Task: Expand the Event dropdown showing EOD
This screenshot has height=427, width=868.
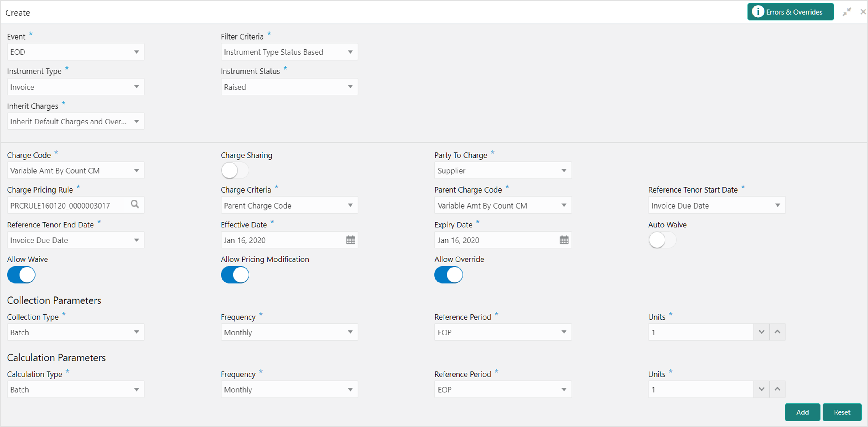Action: [75, 52]
